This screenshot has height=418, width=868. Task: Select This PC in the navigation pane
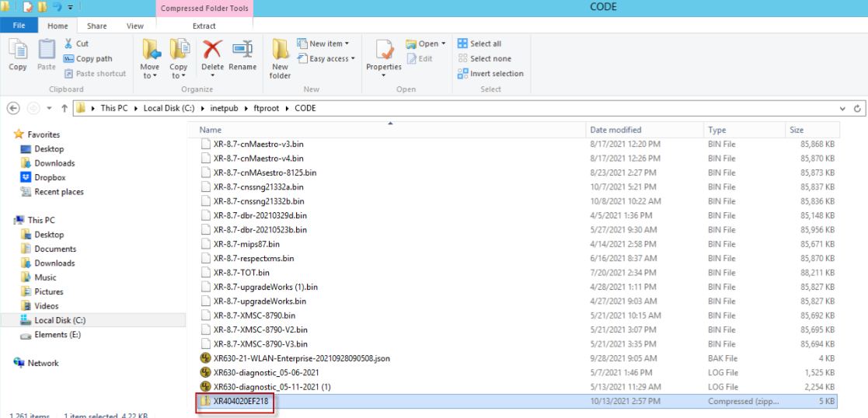pyautogui.click(x=41, y=220)
